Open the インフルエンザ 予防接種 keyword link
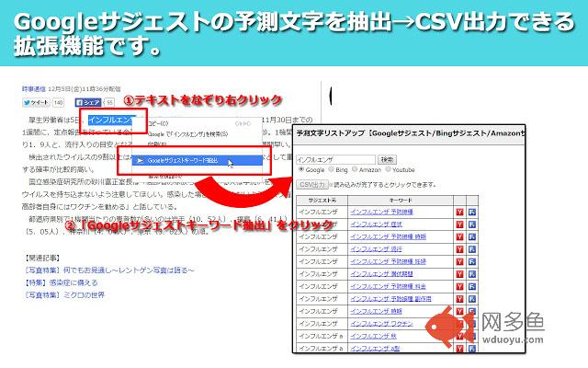 [382, 213]
